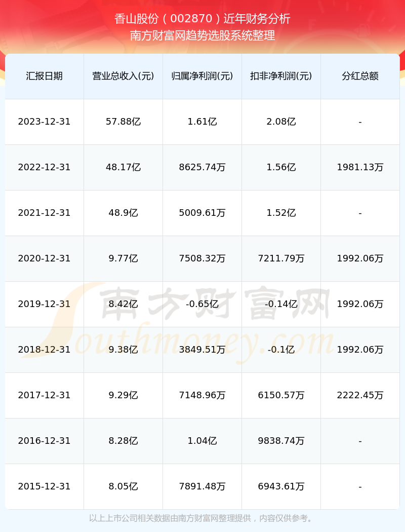Select the net profit value 1.61亿
This screenshot has width=405, height=532.
point(202,122)
